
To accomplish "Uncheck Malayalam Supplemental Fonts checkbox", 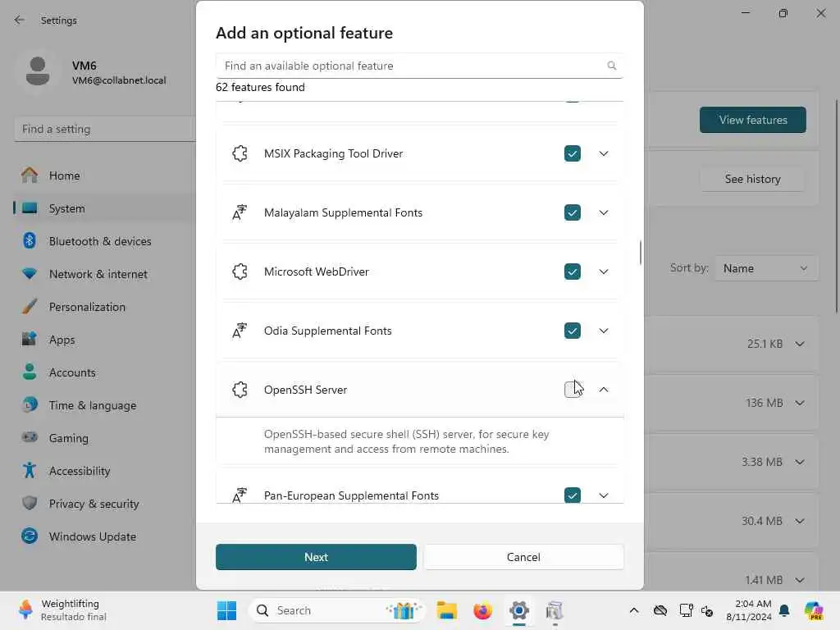I will 572,212.
